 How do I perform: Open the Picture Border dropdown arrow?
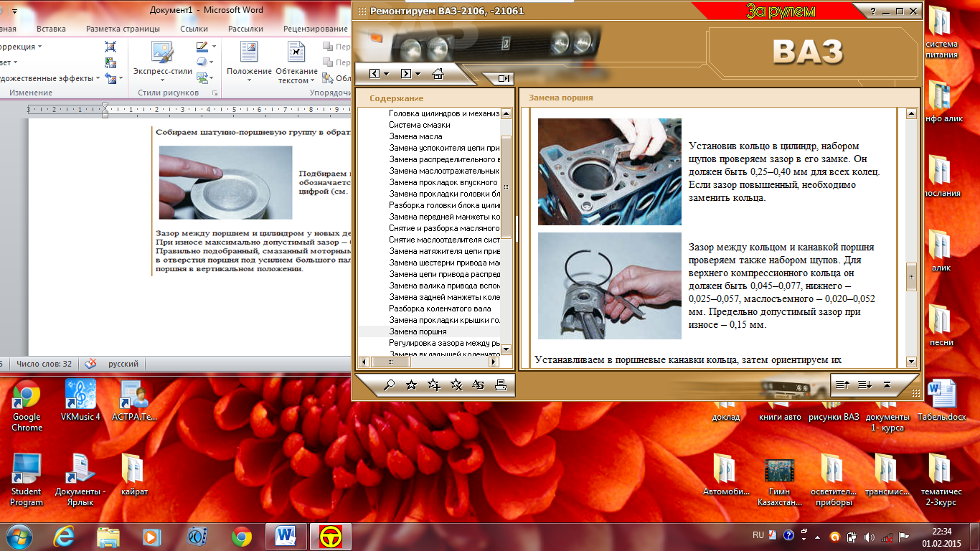click(x=212, y=47)
